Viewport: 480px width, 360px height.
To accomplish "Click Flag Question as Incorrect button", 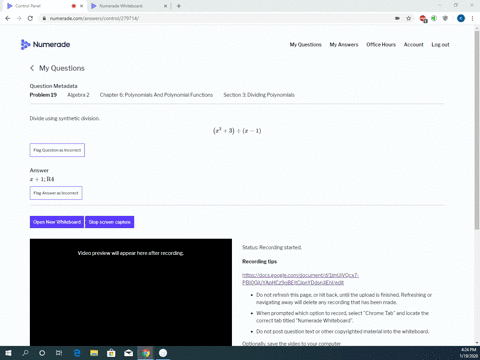I will point(57,150).
